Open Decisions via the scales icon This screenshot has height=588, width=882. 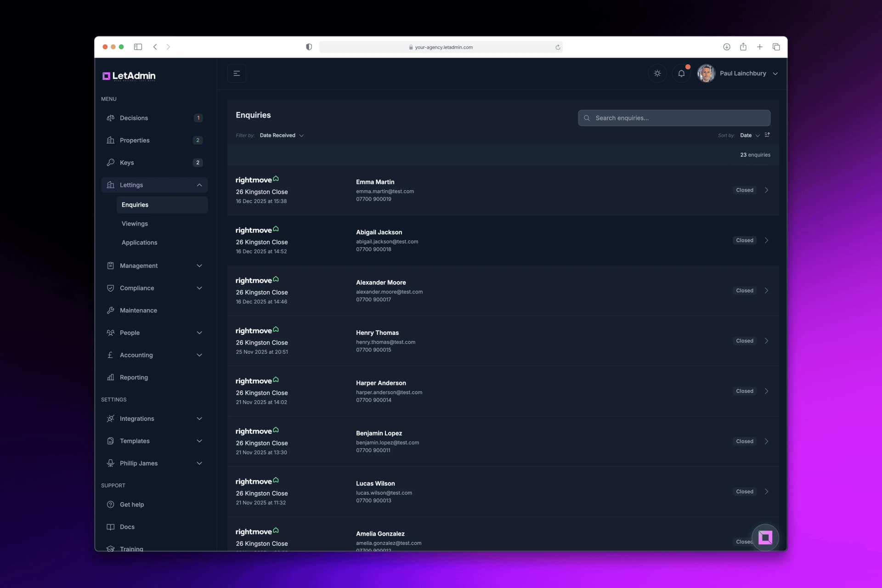click(x=111, y=118)
